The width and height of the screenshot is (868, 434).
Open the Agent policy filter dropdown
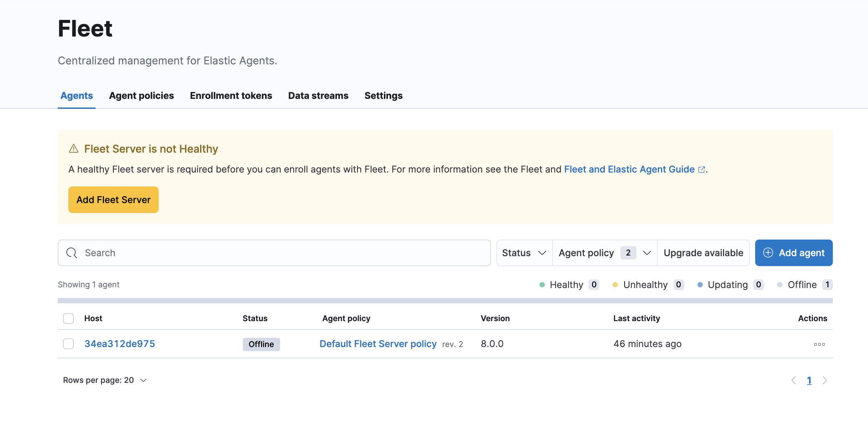coord(604,253)
